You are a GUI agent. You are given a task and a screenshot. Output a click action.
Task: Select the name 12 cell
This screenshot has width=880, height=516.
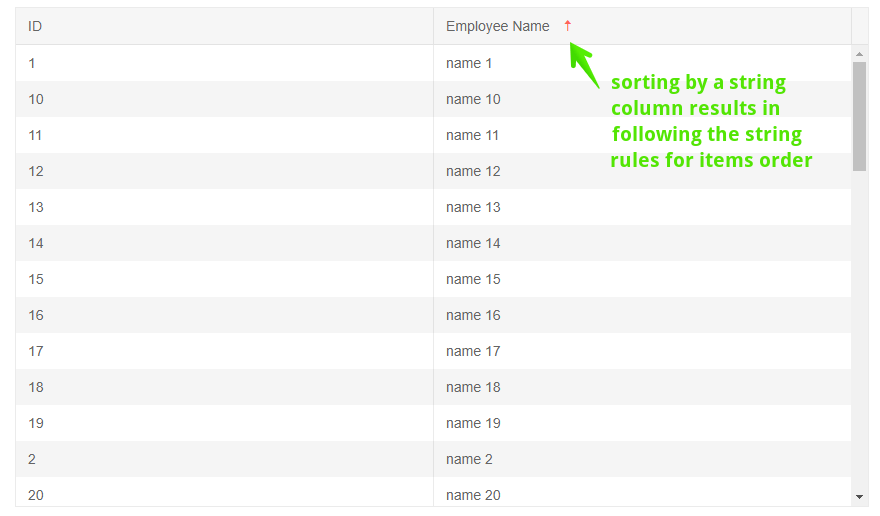click(x=473, y=171)
